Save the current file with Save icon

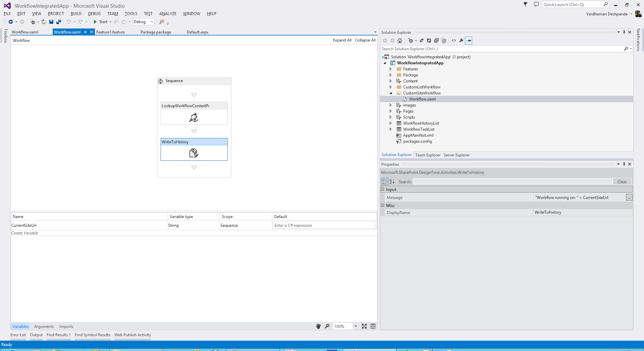(51, 22)
